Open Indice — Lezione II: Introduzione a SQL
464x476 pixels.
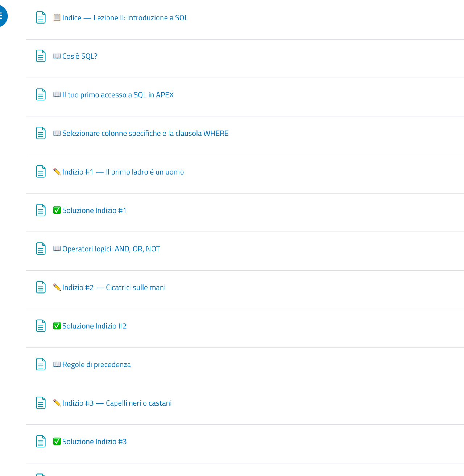tap(121, 18)
